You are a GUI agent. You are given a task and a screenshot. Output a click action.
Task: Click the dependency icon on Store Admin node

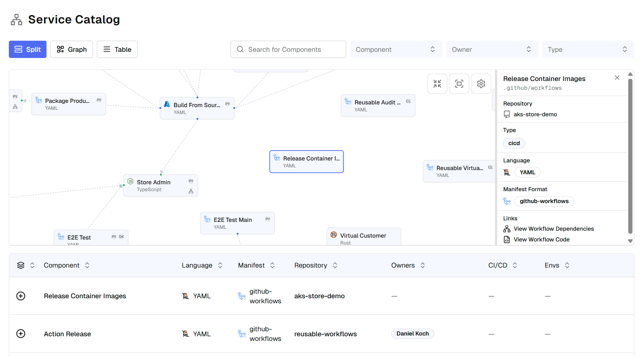(x=191, y=191)
